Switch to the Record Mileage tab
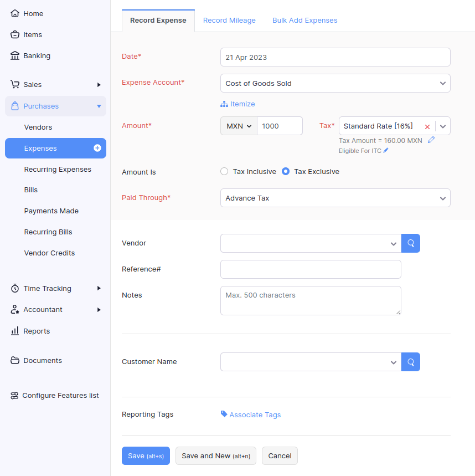This screenshot has width=475, height=476. pos(229,20)
